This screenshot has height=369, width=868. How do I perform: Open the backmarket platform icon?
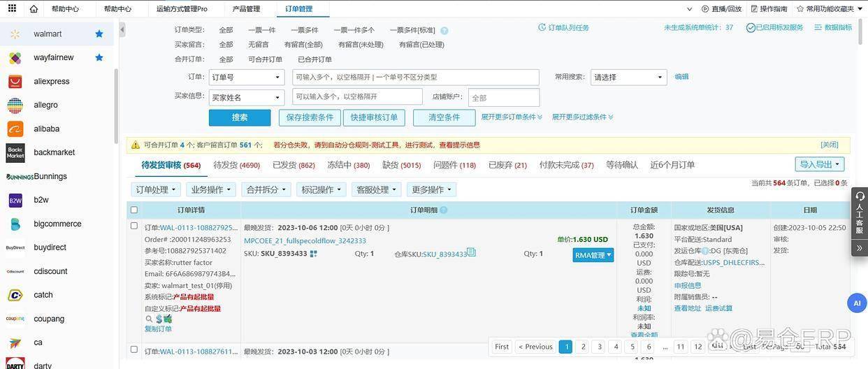coord(15,152)
